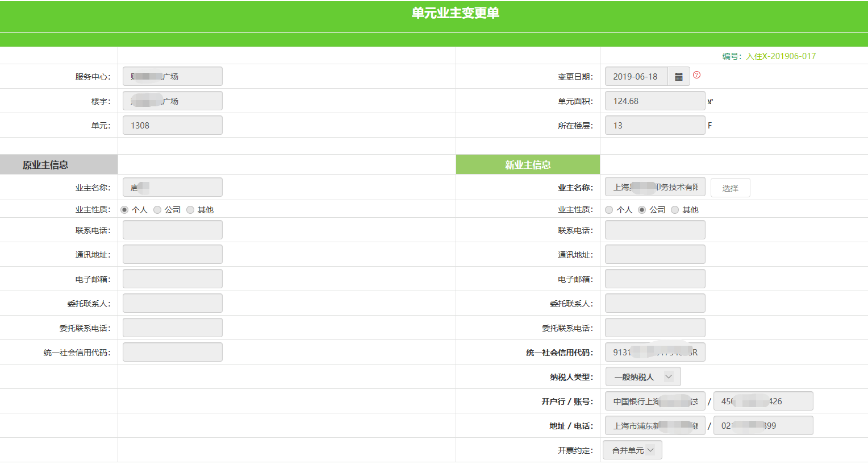Select 其他 for original owner type
Screen dimensions: 868x464
(x=191, y=210)
